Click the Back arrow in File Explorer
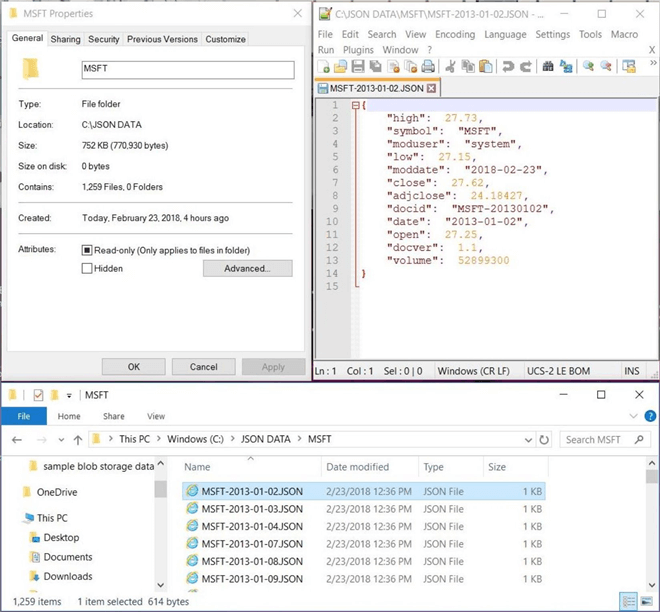The height and width of the screenshot is (612, 660). (17, 440)
